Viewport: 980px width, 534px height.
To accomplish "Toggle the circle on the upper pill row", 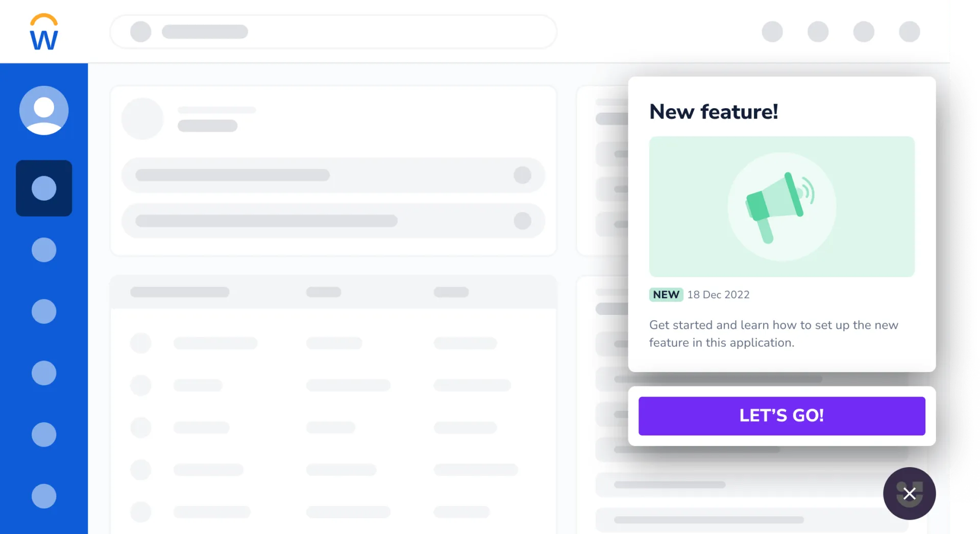I will [522, 175].
